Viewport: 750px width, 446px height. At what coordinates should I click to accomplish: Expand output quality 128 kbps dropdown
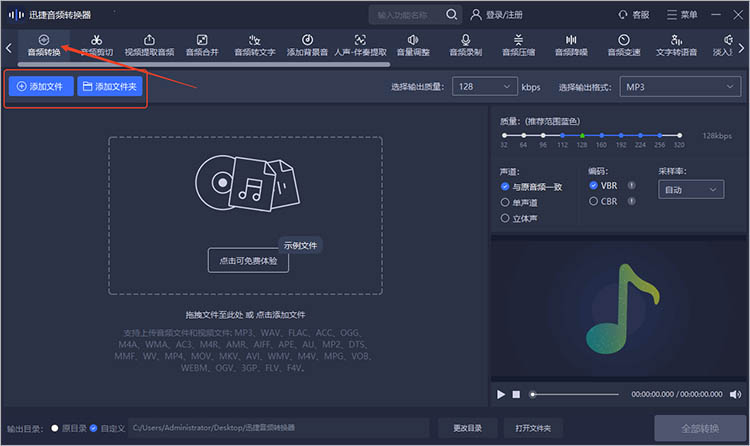485,87
